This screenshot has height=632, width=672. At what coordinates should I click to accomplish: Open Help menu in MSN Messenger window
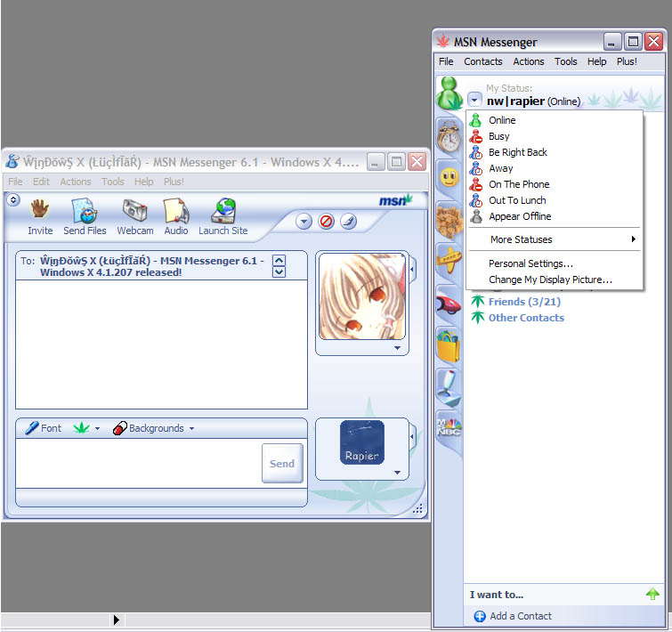596,61
